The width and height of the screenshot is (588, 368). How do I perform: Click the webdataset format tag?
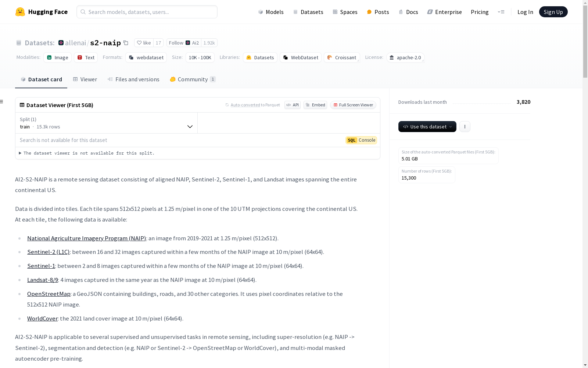[146, 57]
